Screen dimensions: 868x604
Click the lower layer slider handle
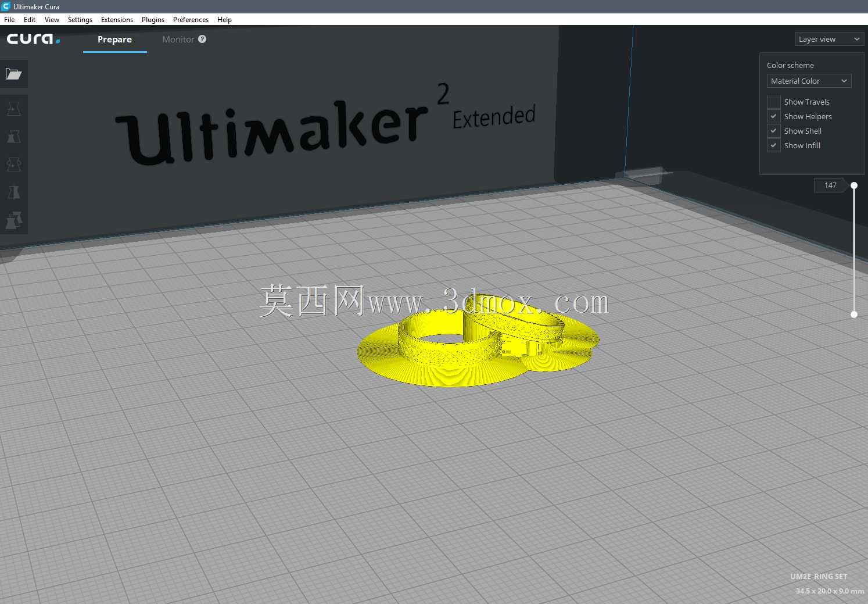click(854, 314)
